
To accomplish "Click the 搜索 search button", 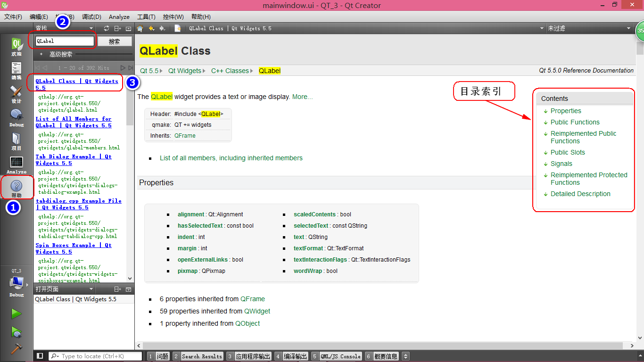I will [115, 41].
